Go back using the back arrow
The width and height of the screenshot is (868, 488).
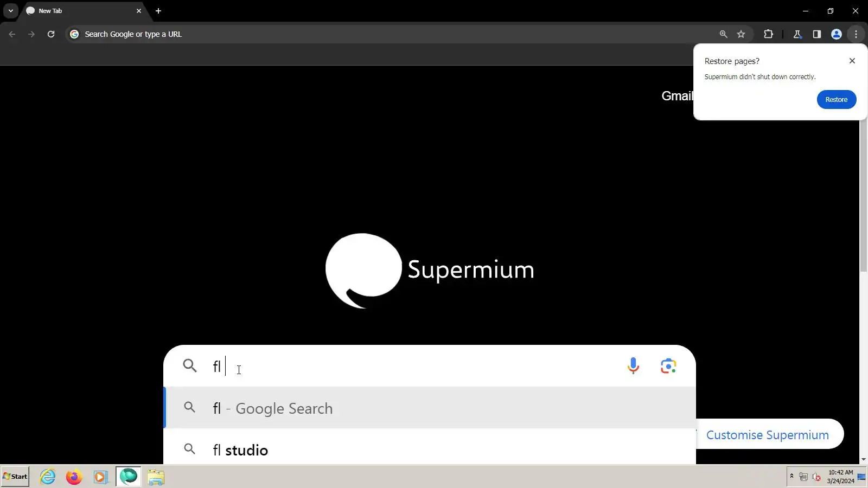(12, 34)
